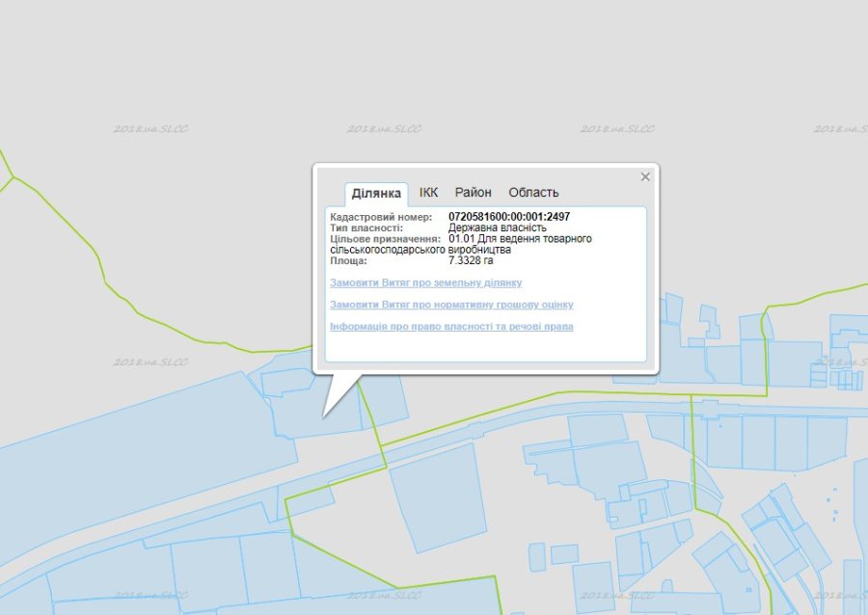Click the active Ділянка tab
This screenshot has height=615, width=868.
[x=376, y=194]
